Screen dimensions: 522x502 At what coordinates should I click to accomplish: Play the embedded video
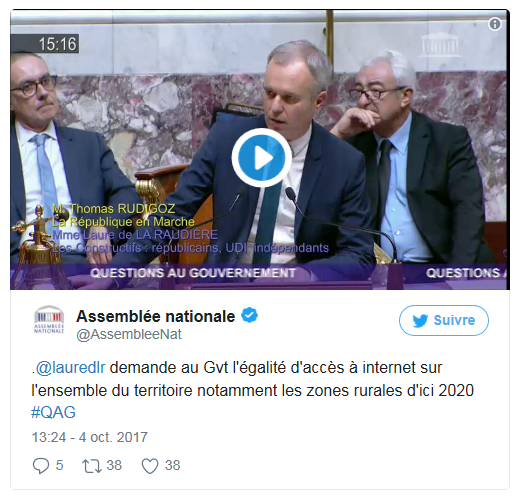(261, 157)
